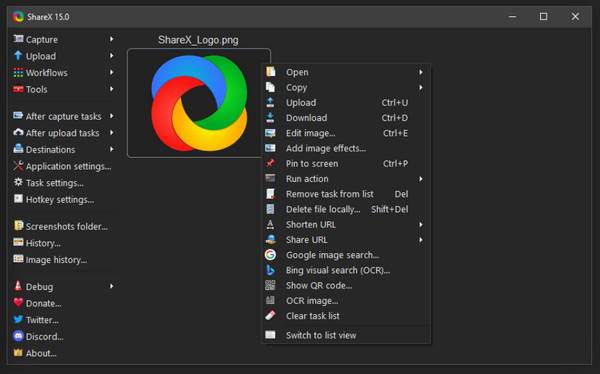This screenshot has height=374, width=600.
Task: Click the Hotkey settings icon
Action: (18, 199)
